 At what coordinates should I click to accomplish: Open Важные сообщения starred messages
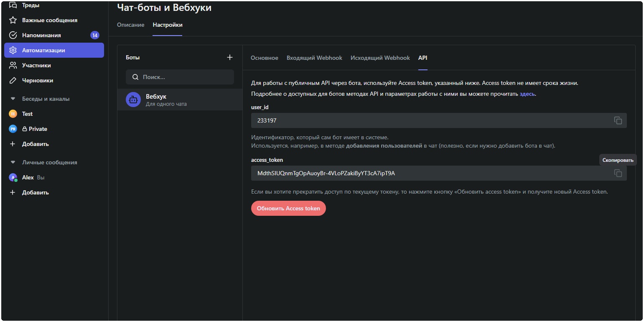[x=49, y=20]
